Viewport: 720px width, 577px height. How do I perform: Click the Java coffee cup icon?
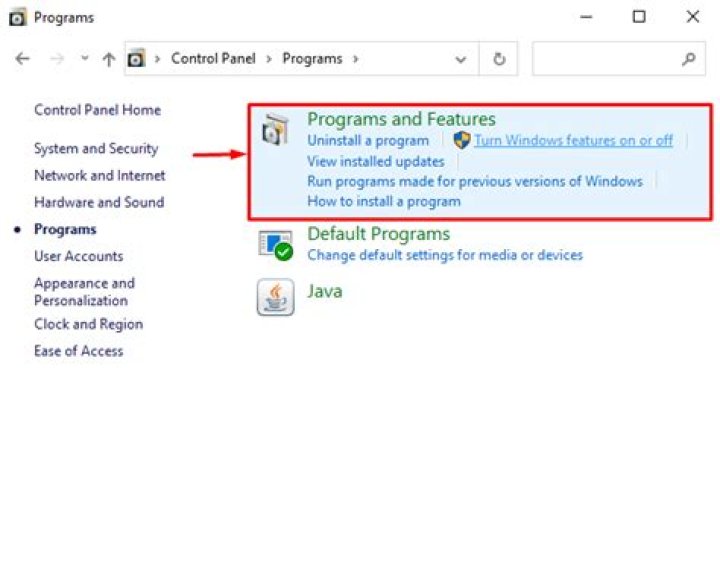pyautogui.click(x=276, y=297)
